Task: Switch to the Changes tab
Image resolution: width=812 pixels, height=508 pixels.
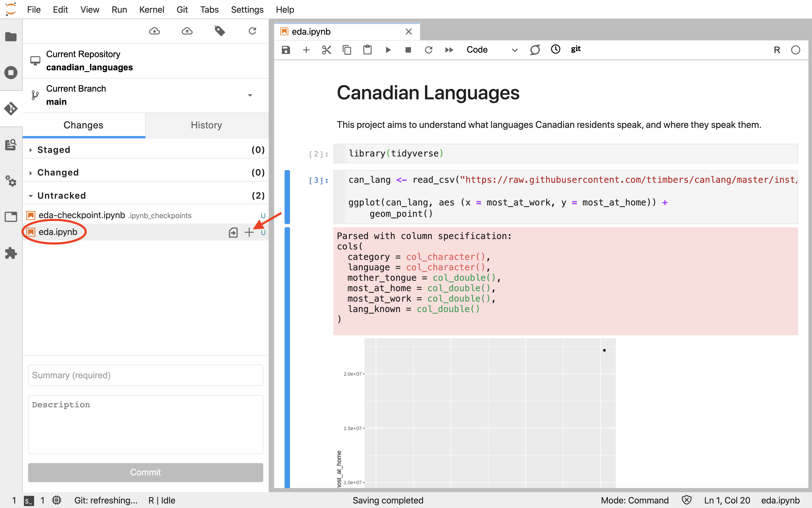Action: click(x=84, y=125)
